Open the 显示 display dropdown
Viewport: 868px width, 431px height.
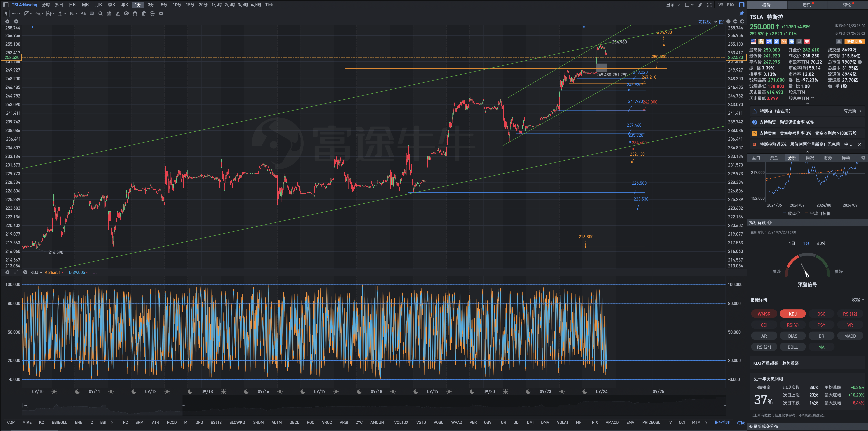click(x=673, y=5)
